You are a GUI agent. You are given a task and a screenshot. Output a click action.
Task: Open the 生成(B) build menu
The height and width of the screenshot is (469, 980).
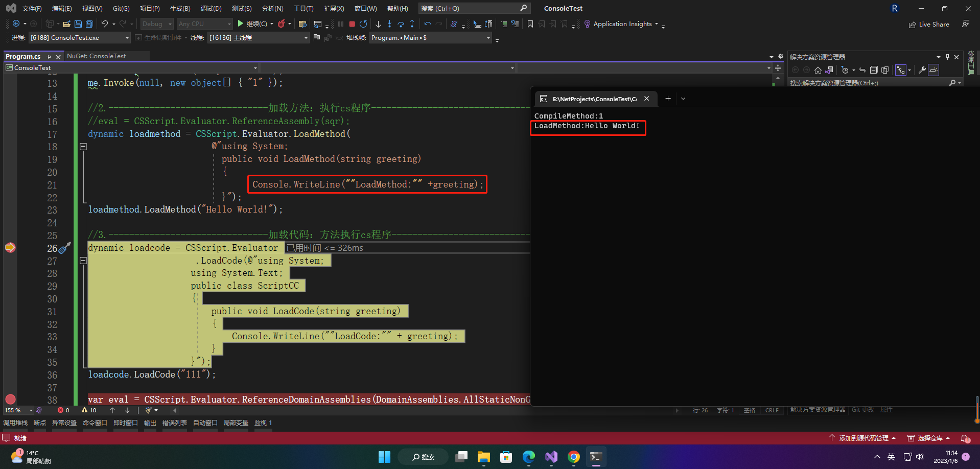coord(180,9)
